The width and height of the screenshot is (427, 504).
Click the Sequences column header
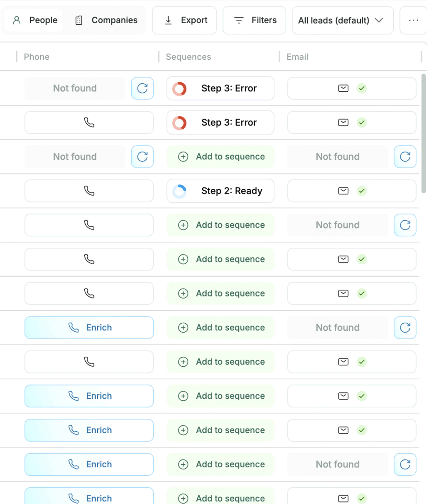tap(188, 57)
